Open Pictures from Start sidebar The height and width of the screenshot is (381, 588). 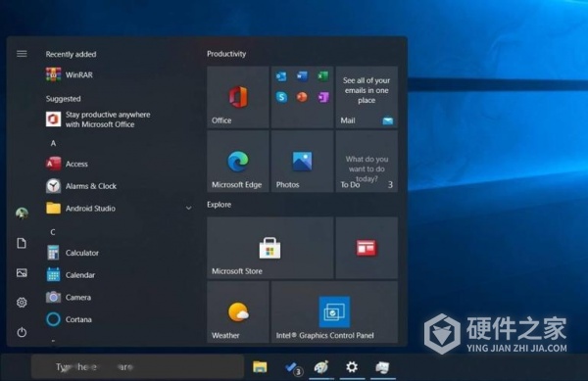(x=22, y=272)
